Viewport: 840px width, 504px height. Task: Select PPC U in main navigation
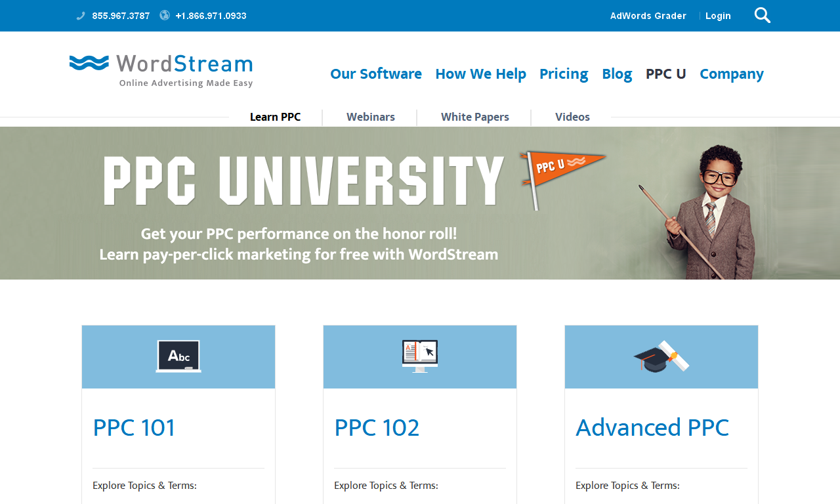666,74
